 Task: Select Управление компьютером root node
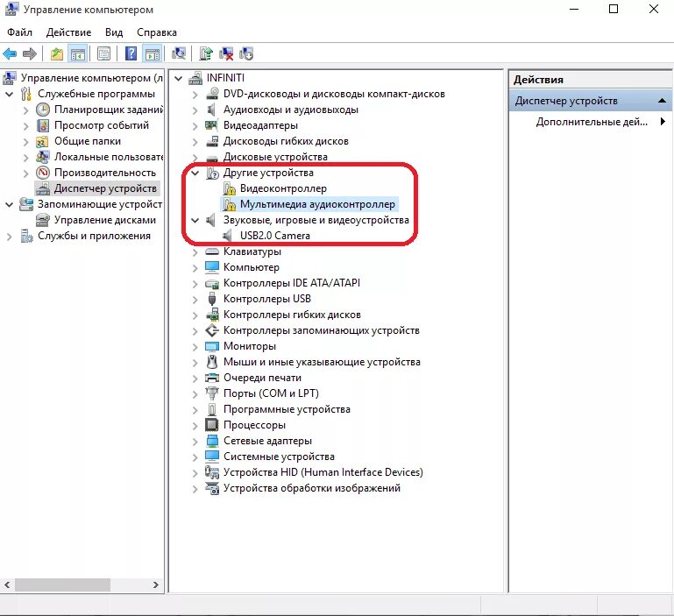point(91,78)
